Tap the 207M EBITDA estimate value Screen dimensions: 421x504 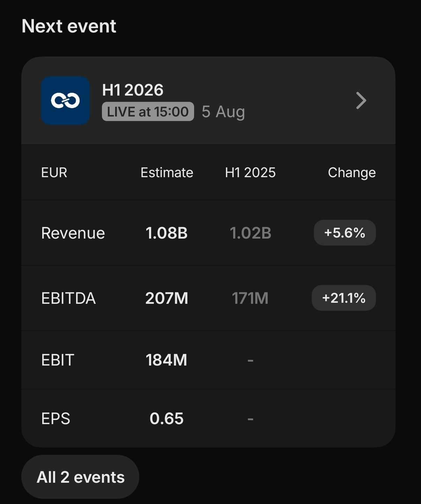pyautogui.click(x=167, y=298)
